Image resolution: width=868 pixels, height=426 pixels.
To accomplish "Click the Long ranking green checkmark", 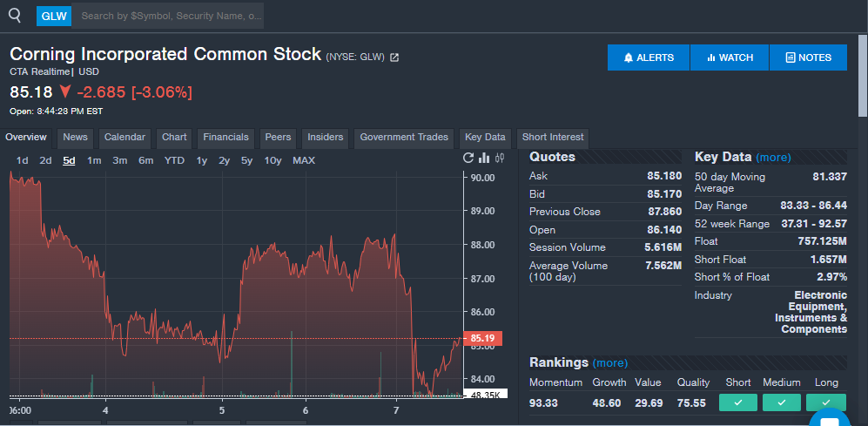I will [826, 402].
